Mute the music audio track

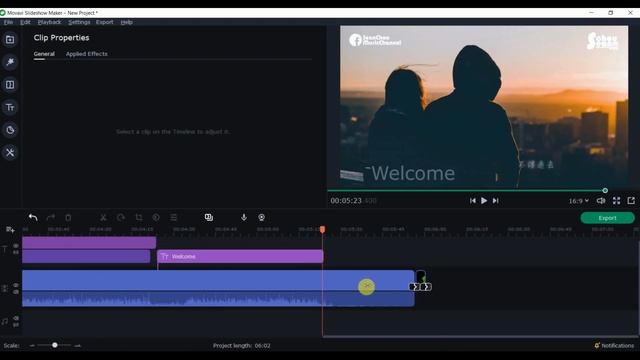[x=16, y=318]
